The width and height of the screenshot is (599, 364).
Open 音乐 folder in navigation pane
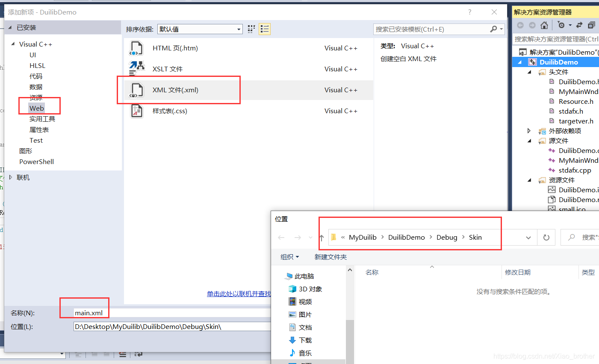tap(300, 353)
